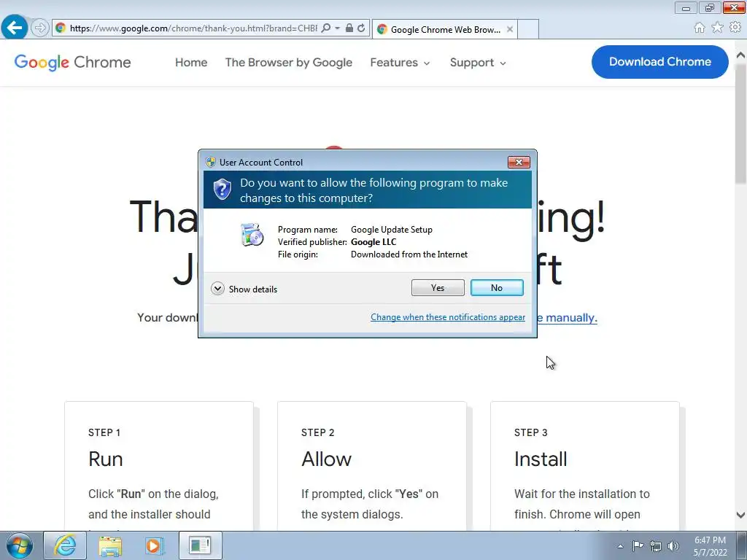The height and width of the screenshot is (560, 747).
Task: Open Windows Media Player taskbar icon
Action: (x=155, y=545)
